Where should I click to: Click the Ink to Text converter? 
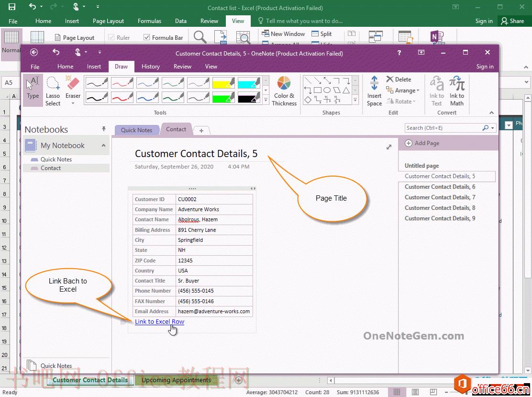coord(437,91)
